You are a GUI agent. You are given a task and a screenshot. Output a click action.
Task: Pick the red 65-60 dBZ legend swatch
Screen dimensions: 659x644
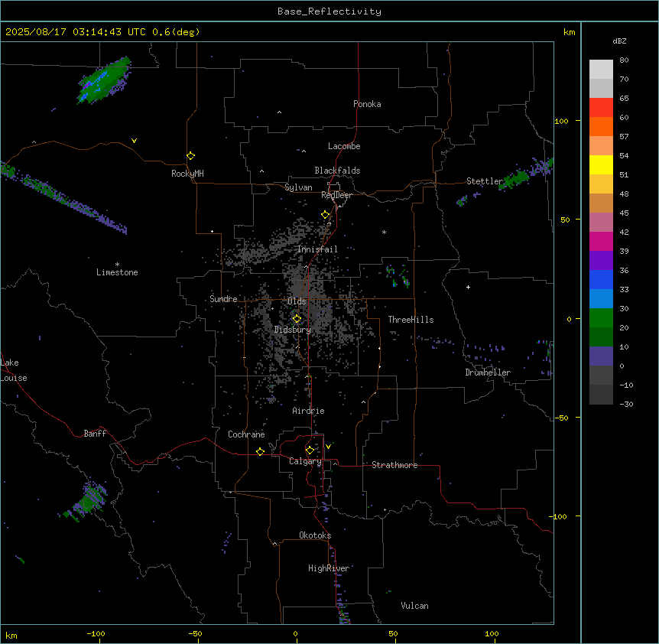(601, 108)
